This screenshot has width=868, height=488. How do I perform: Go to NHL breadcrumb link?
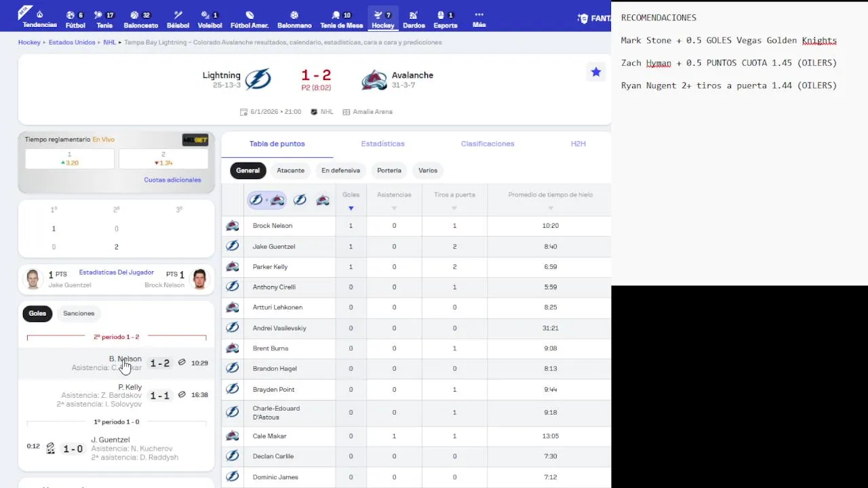click(x=110, y=42)
